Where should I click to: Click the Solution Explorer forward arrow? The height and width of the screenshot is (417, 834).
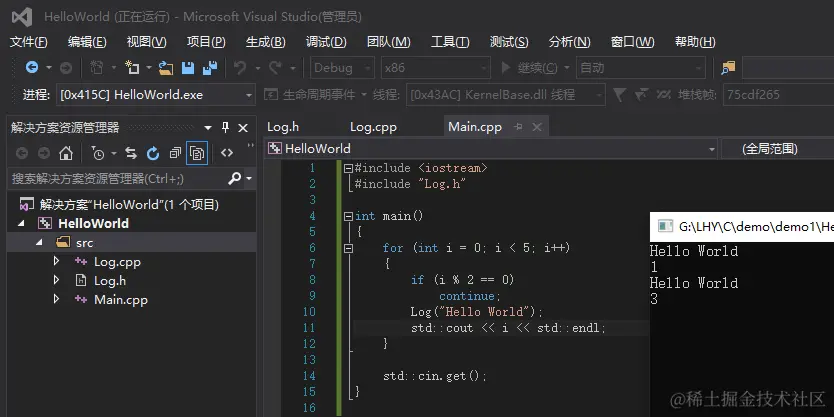[44, 153]
